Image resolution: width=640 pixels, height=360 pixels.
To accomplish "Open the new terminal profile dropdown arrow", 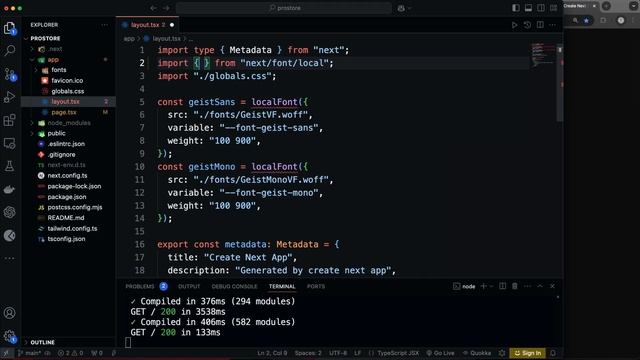I will (x=491, y=286).
